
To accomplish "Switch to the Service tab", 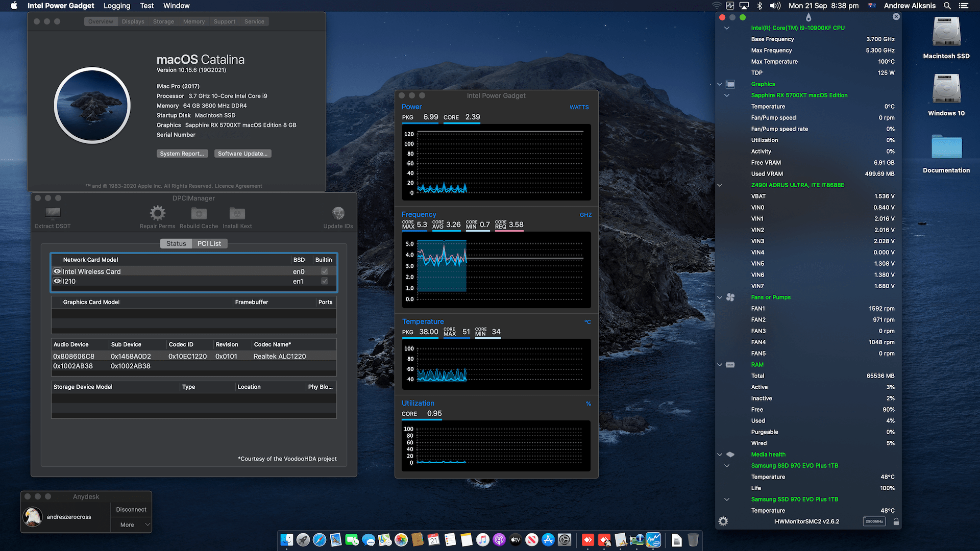I will pos(254,21).
